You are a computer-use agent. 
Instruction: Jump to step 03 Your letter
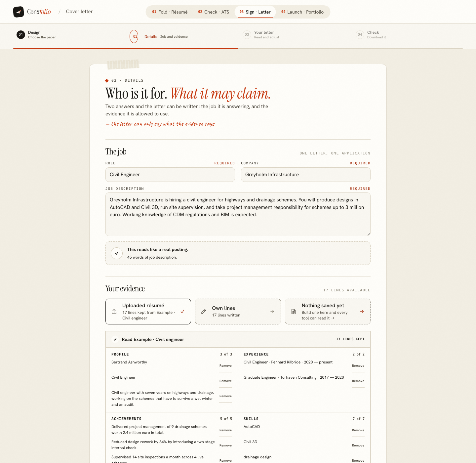(261, 35)
